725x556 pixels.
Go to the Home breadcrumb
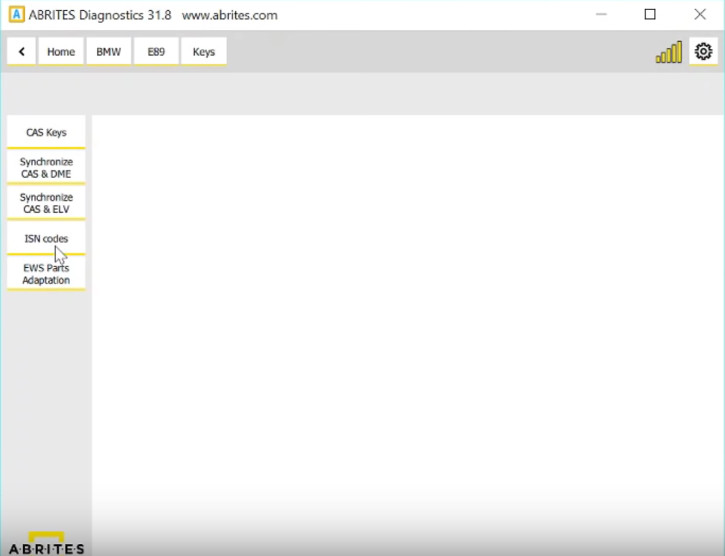61,51
